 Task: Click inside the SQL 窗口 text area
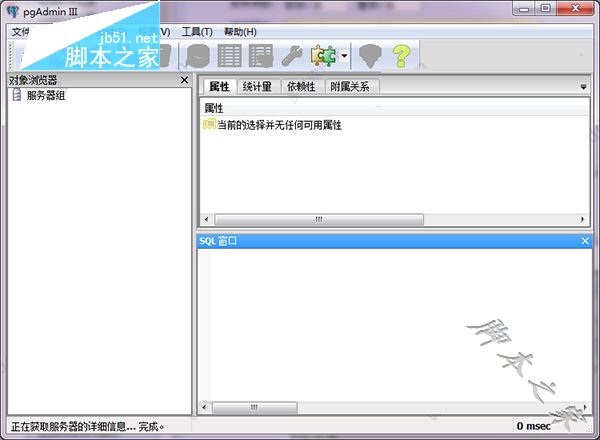395,325
